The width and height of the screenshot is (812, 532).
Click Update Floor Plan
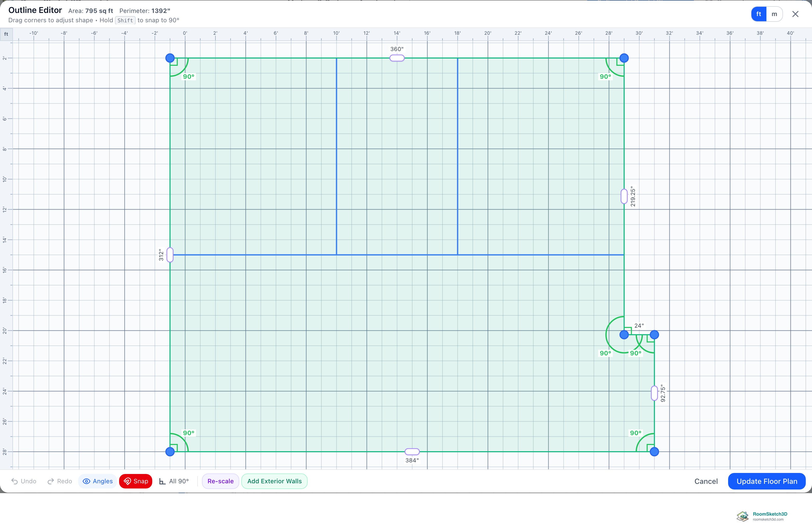point(767,481)
